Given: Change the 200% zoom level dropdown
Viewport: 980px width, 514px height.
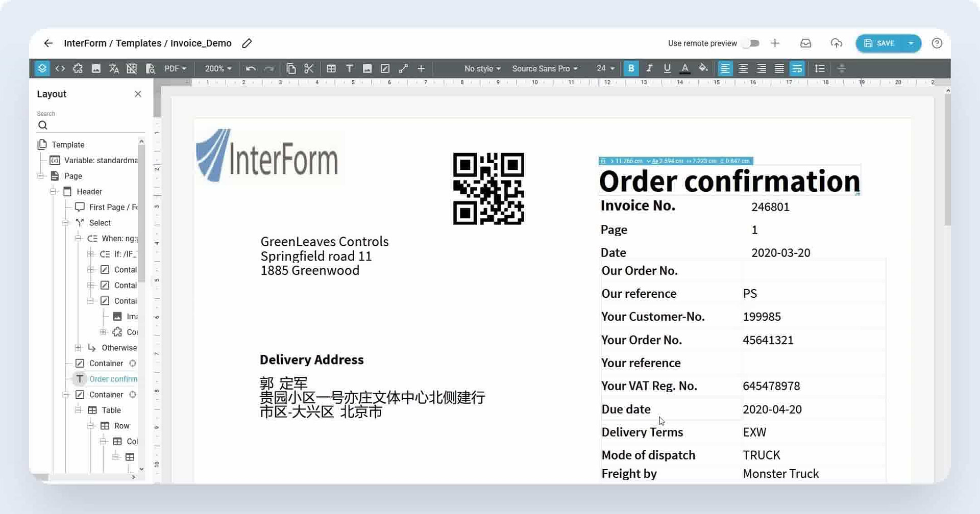Looking at the screenshot, I should [x=217, y=68].
